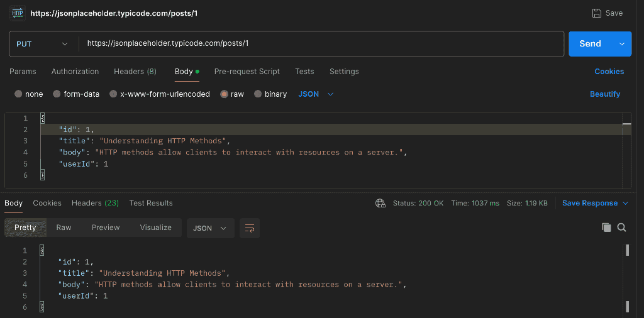Switch to the Tests tab
This screenshot has height=318, width=644.
304,72
